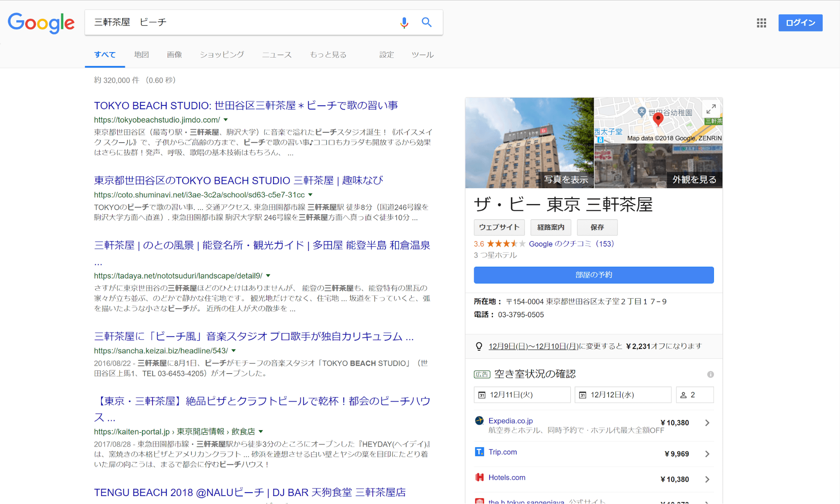Click the calendar icon for 12月11日(火)
Screen dimensions: 840x504
[x=482, y=395]
